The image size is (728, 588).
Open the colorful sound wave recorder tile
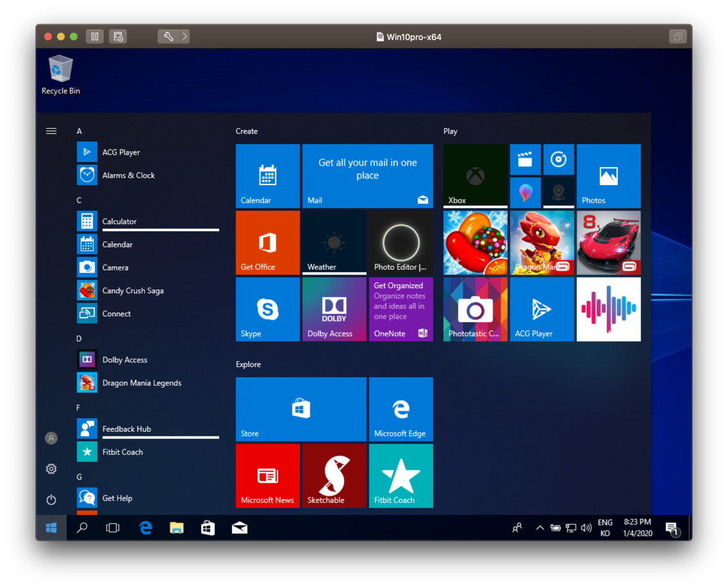[608, 309]
